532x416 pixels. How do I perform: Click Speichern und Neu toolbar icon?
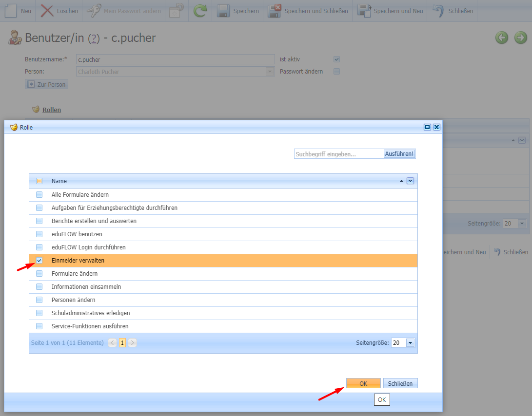(364, 11)
